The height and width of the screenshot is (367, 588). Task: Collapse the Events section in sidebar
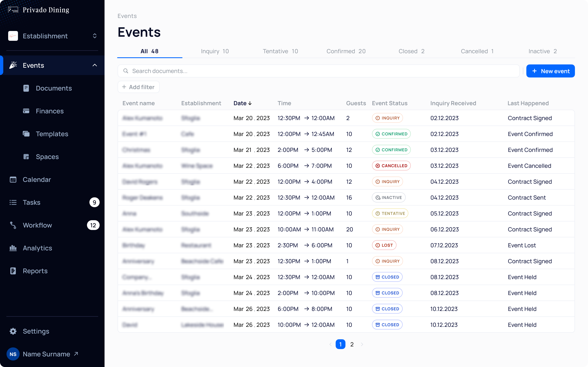pos(95,65)
